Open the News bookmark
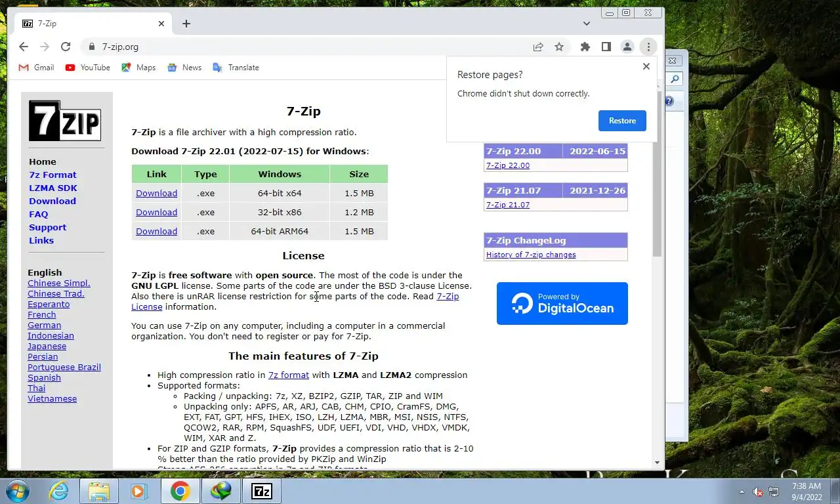The height and width of the screenshot is (504, 840). tap(184, 68)
